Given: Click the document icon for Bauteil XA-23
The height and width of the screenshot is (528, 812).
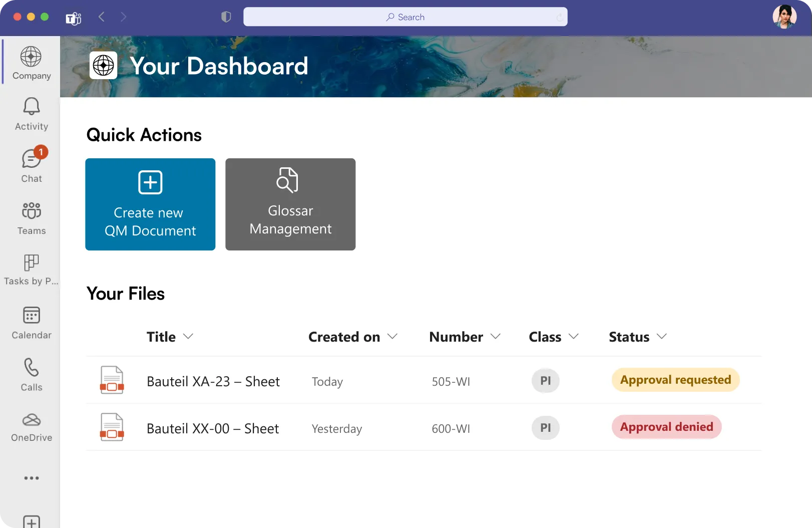Looking at the screenshot, I should [112, 380].
